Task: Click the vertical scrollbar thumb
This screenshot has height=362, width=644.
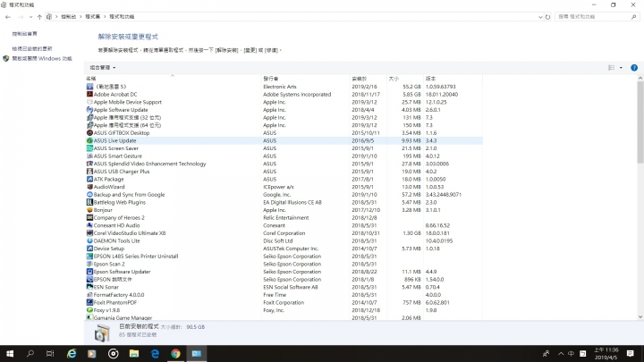Action: (640, 122)
